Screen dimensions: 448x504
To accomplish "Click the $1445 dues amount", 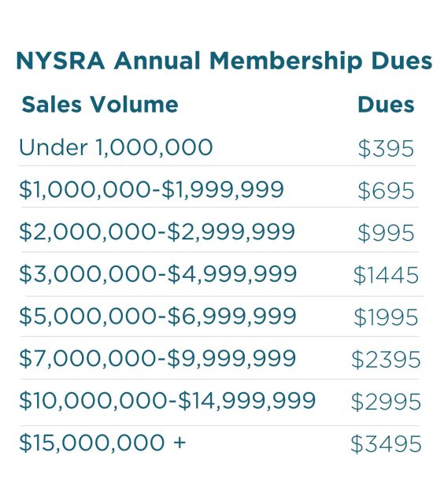I will coord(386,275).
